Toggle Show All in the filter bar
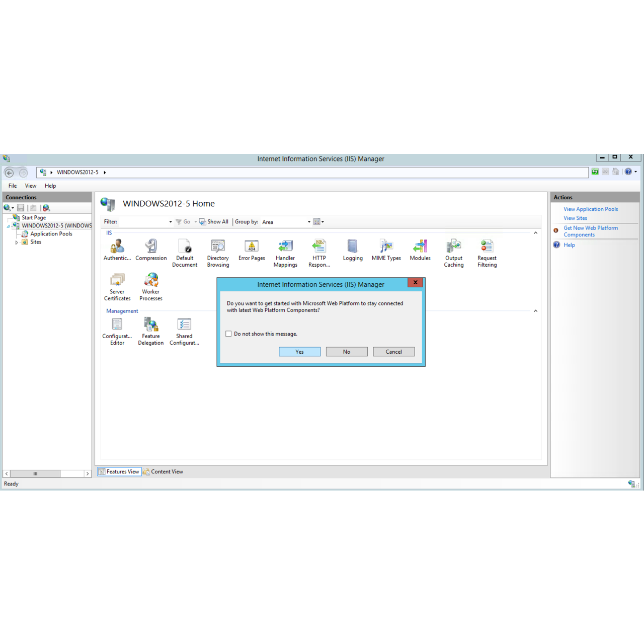Viewport: 644px width, 644px height. [x=213, y=221]
